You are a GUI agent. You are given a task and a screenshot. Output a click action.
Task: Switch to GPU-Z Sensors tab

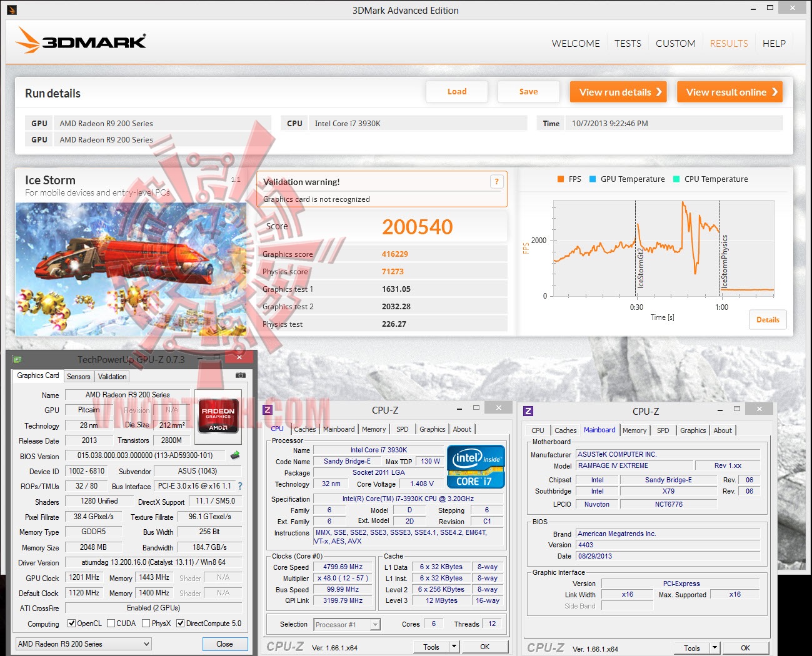point(79,377)
